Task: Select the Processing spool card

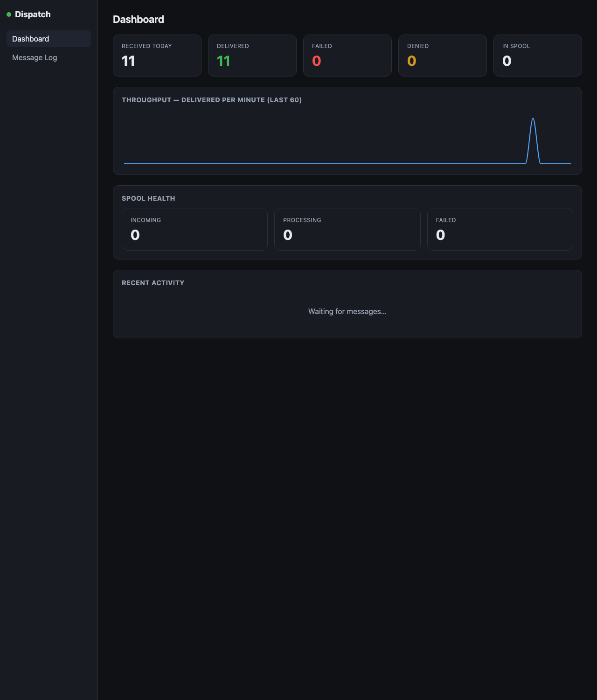Action: [347, 230]
